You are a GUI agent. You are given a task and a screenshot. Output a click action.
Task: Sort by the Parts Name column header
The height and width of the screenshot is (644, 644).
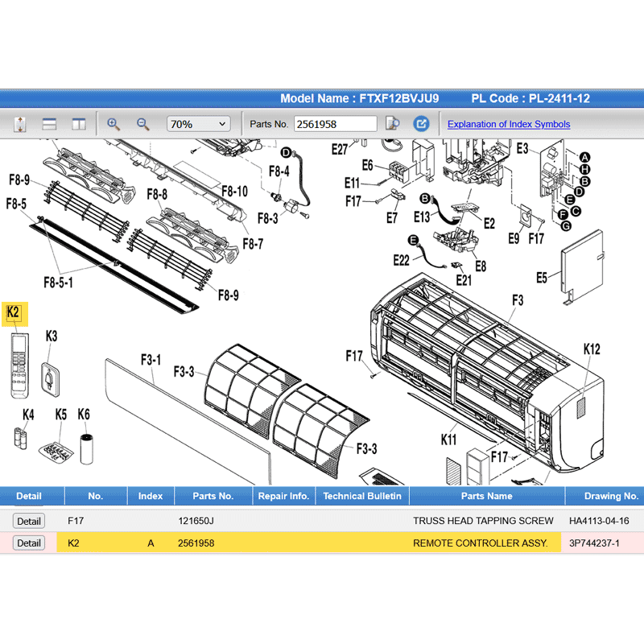coord(486,496)
